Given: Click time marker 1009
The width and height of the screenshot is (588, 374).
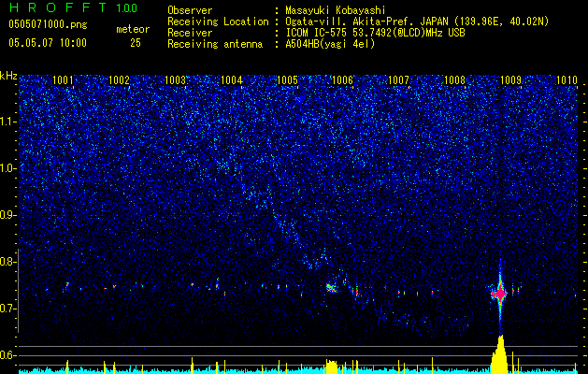Looking at the screenshot, I should (x=510, y=79).
